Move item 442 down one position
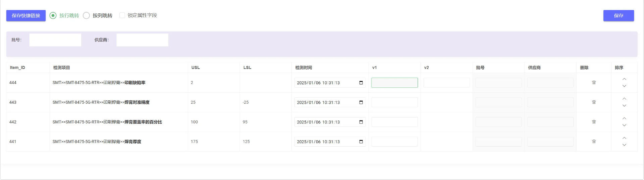 pos(624,125)
